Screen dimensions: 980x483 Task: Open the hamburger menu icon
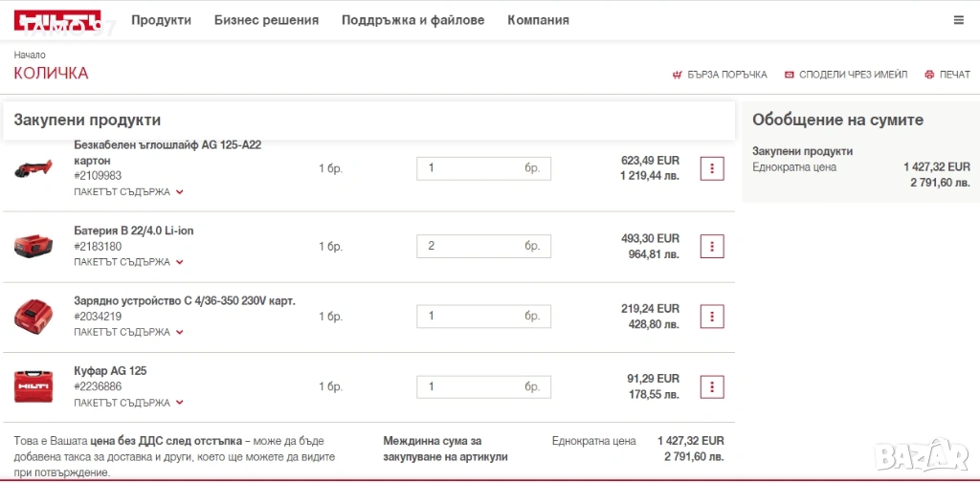pyautogui.click(x=959, y=20)
